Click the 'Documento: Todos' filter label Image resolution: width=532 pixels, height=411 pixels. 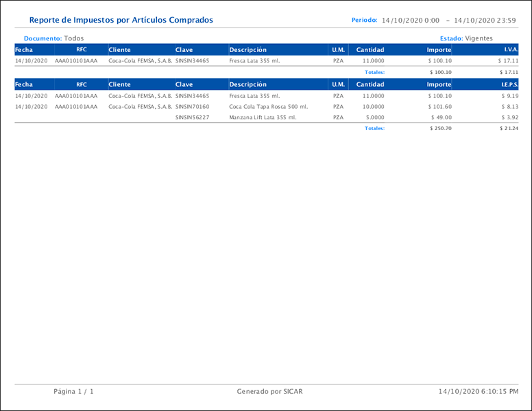click(x=53, y=38)
